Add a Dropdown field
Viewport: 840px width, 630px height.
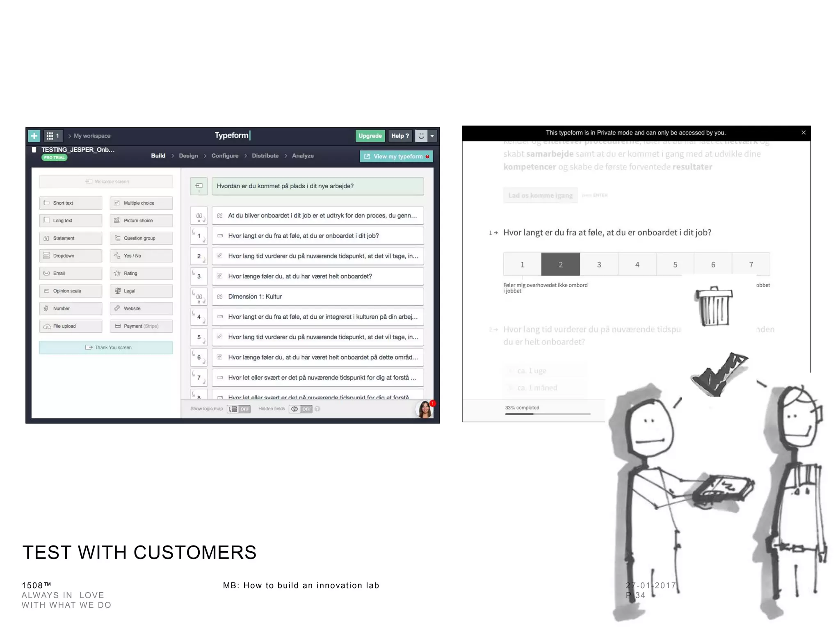pos(71,256)
